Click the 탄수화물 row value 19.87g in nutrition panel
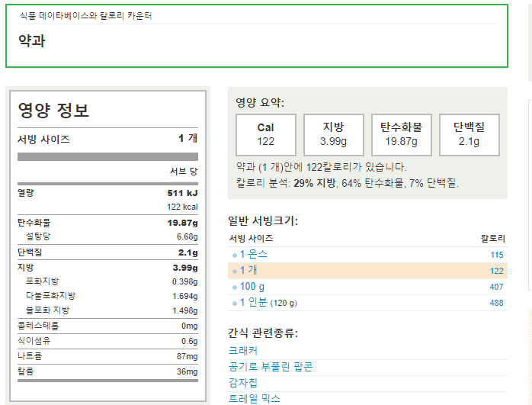The image size is (532, 405). 182,223
